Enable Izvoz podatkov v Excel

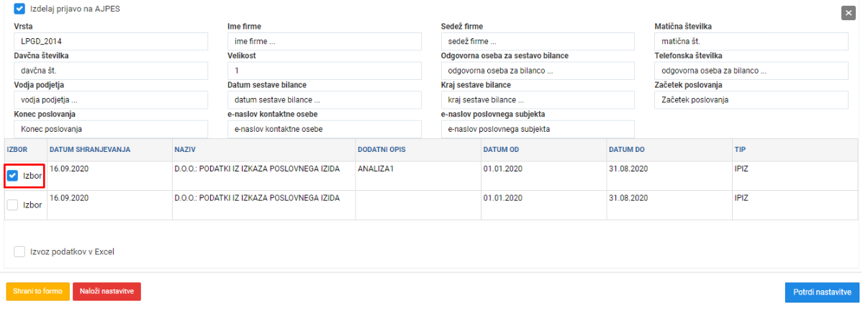point(19,251)
